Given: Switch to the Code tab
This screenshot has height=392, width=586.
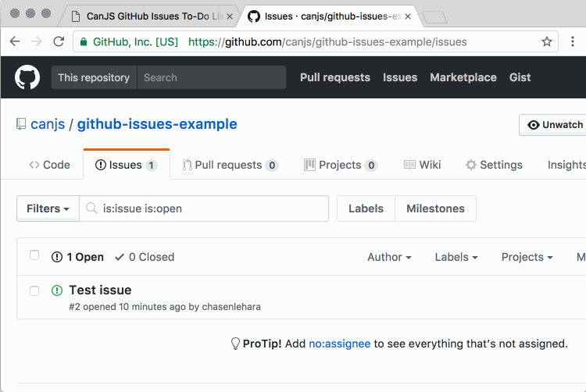Looking at the screenshot, I should 50,165.
